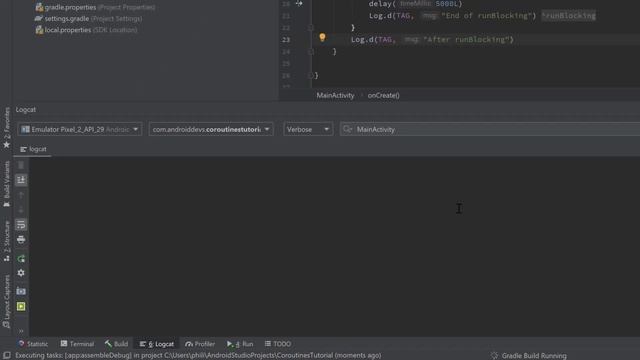Open the Favorites side tool window

[x=7, y=128]
